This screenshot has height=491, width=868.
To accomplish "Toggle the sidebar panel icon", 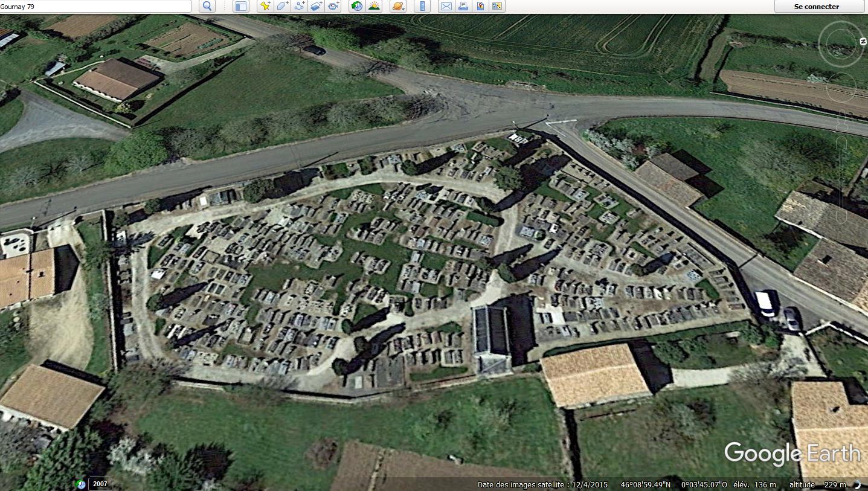I will coord(241,7).
